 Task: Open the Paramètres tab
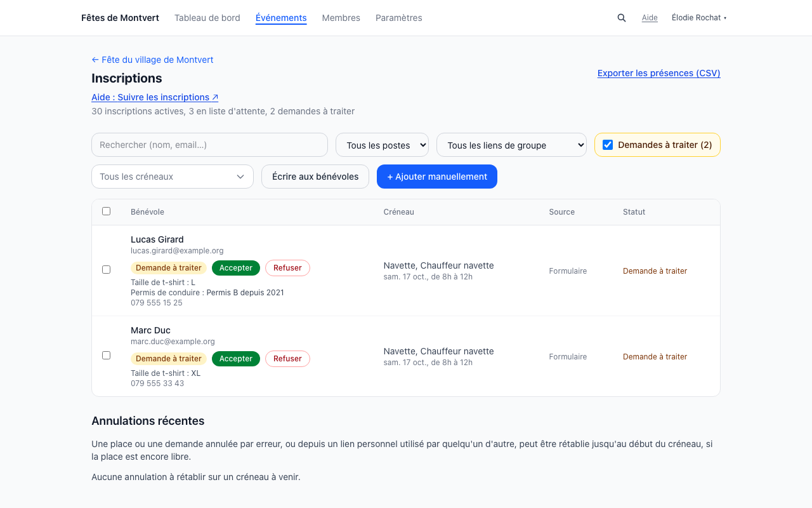pyautogui.click(x=398, y=18)
